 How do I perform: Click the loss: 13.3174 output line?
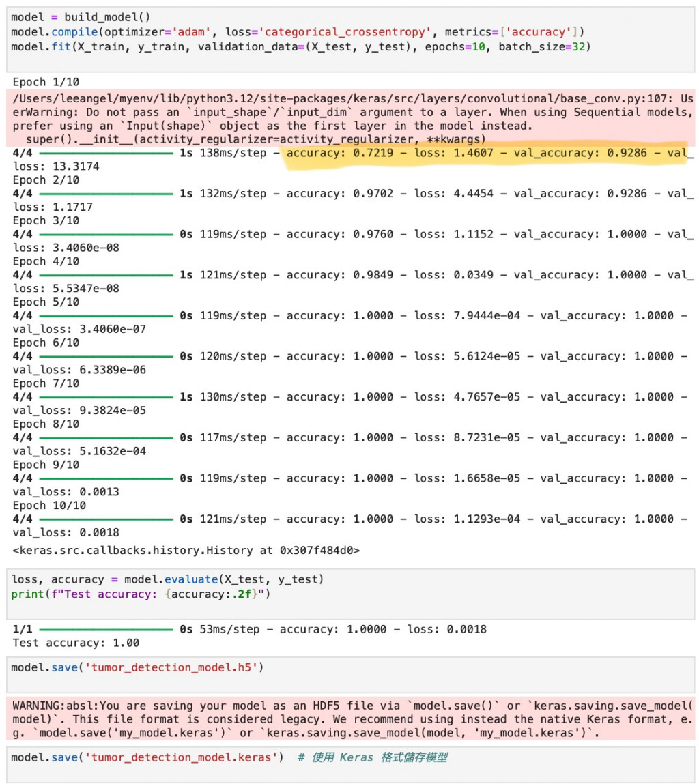point(56,166)
